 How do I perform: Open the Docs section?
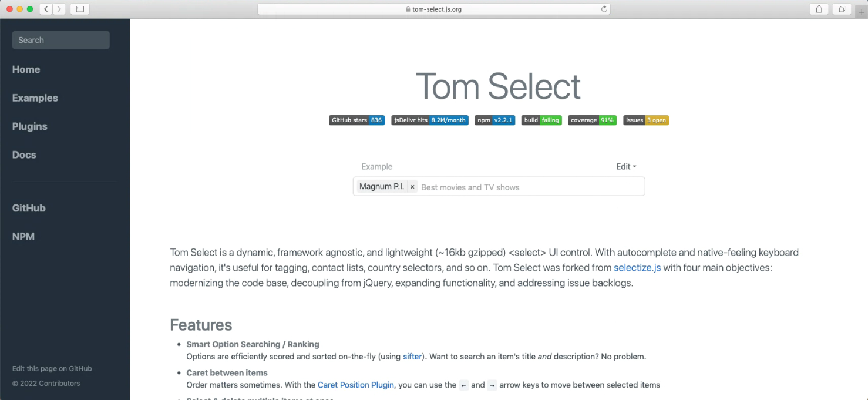click(24, 154)
